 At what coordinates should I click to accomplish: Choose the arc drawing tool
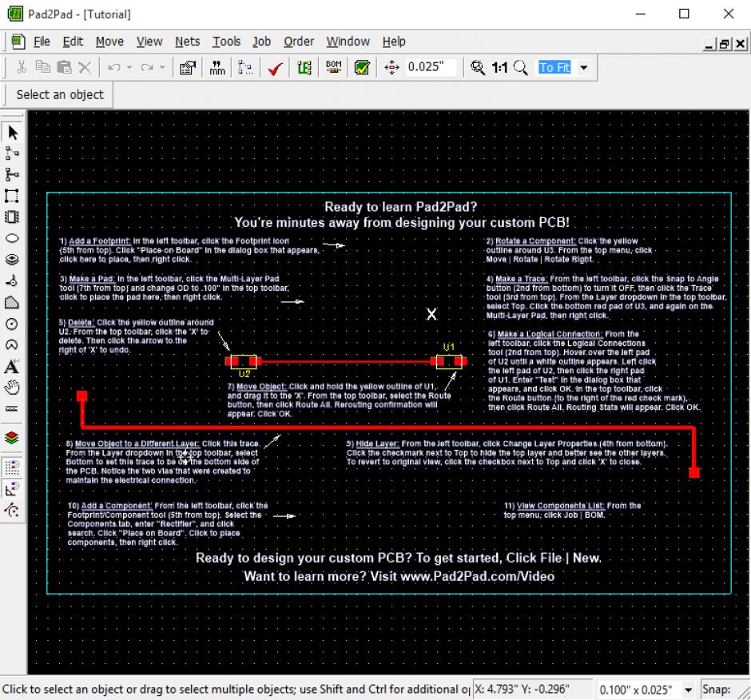point(13,345)
